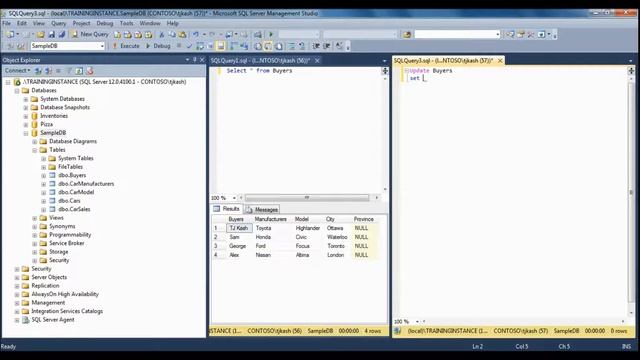
Task: Collapse the Tables folder node
Action: 35,150
